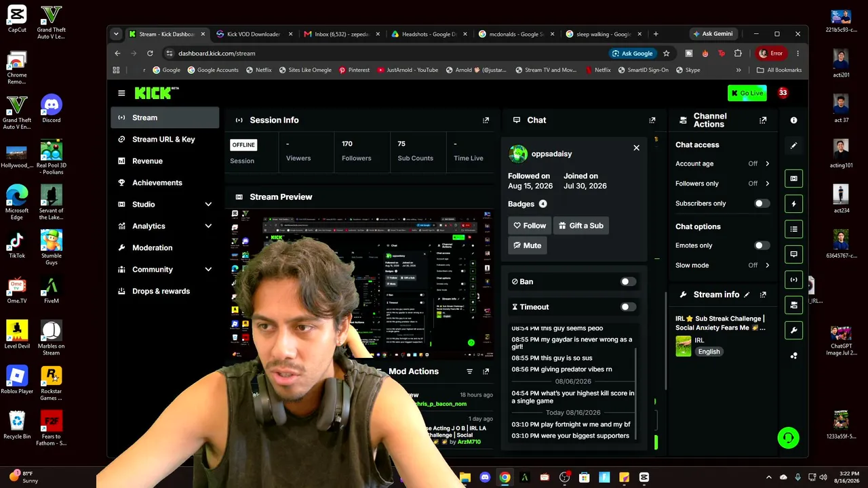Reload the Kick dashboard page

click(150, 53)
